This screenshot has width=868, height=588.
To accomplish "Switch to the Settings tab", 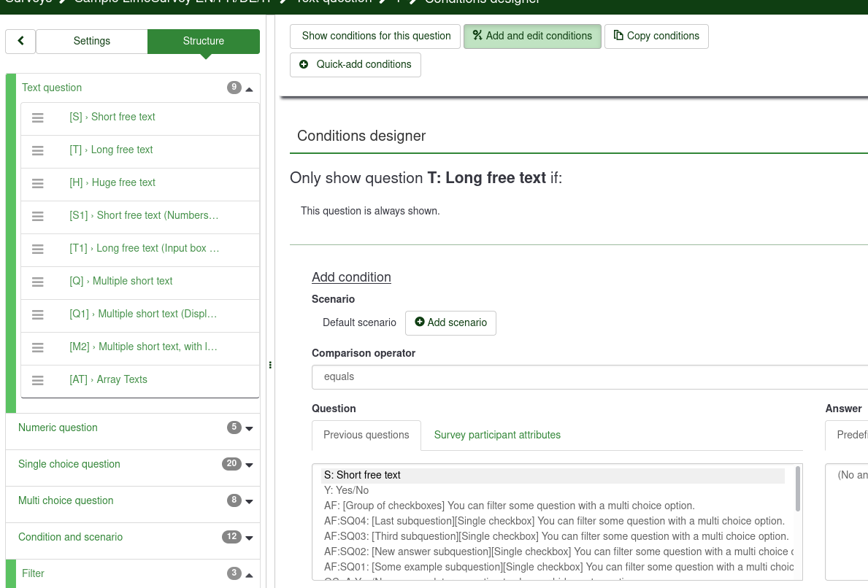I will tap(92, 42).
